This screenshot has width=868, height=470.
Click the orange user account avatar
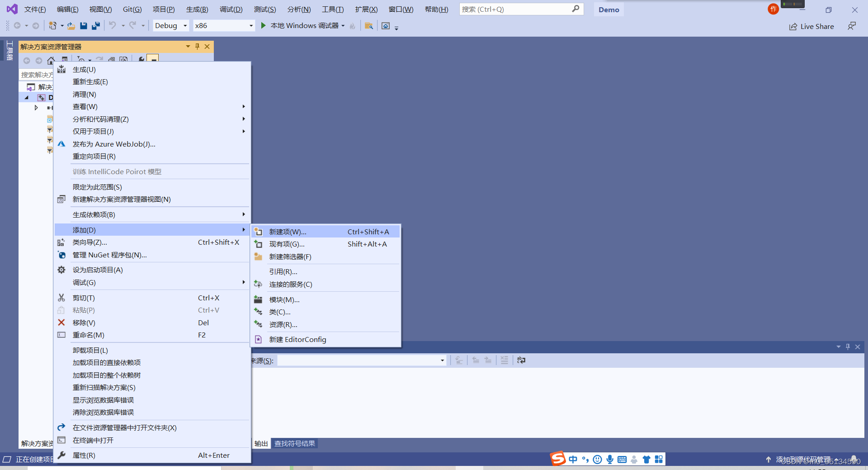(774, 9)
